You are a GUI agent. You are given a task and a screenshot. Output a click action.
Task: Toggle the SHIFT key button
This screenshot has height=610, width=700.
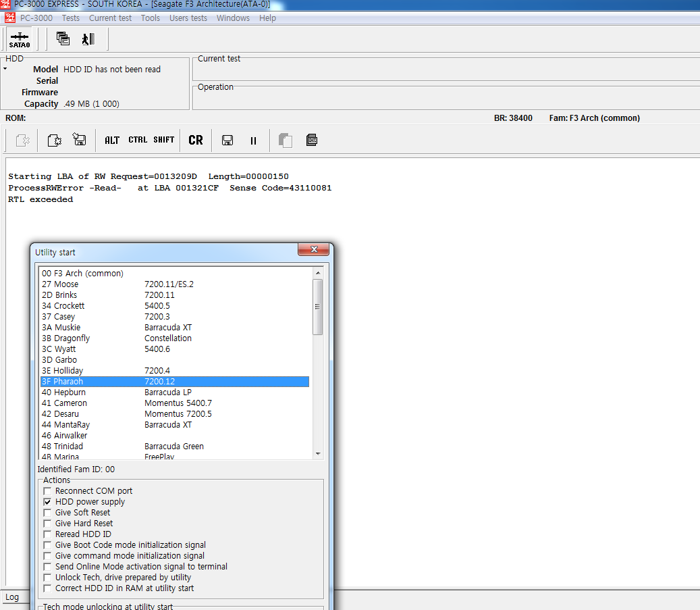(164, 140)
